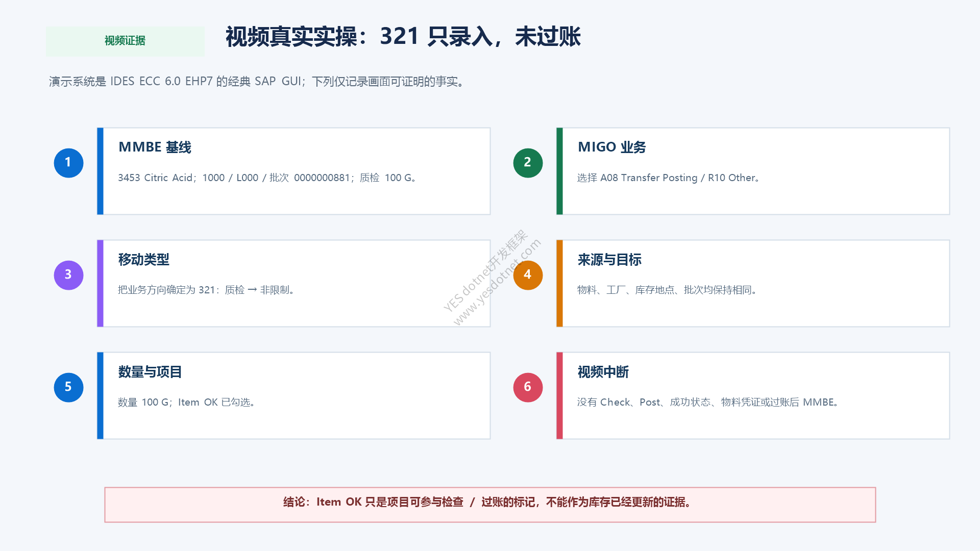The image size is (980, 551).
Task: Click the green number 2 circle badge
Action: click(x=528, y=163)
